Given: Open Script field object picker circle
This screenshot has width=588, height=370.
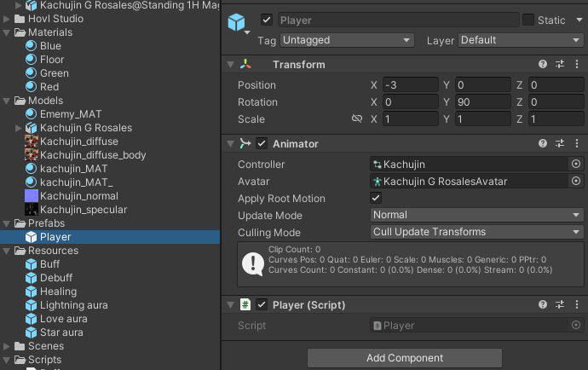Looking at the screenshot, I should click(x=576, y=326).
